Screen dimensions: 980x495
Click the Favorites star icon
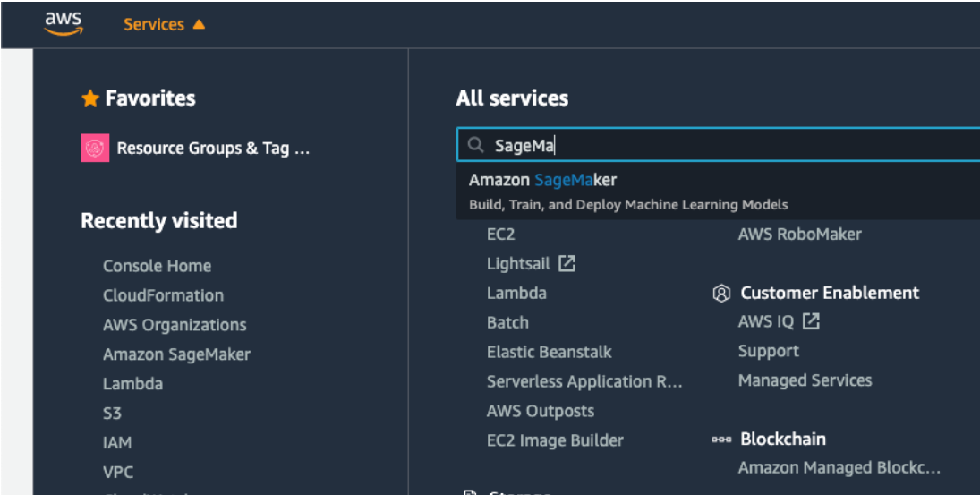click(x=89, y=98)
